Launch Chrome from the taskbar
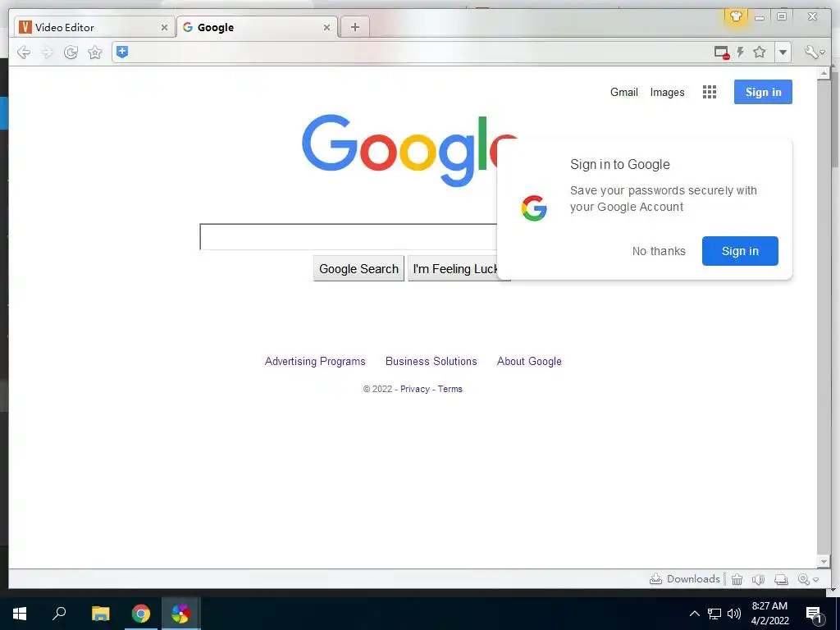 pyautogui.click(x=141, y=614)
